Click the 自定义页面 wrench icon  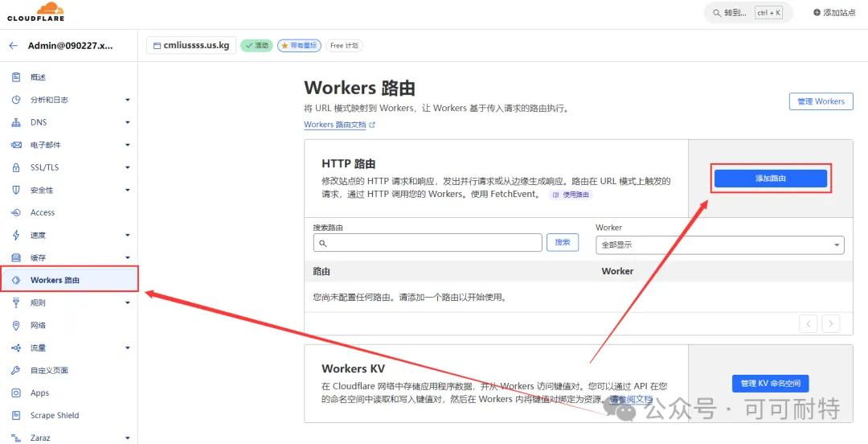pyautogui.click(x=16, y=370)
